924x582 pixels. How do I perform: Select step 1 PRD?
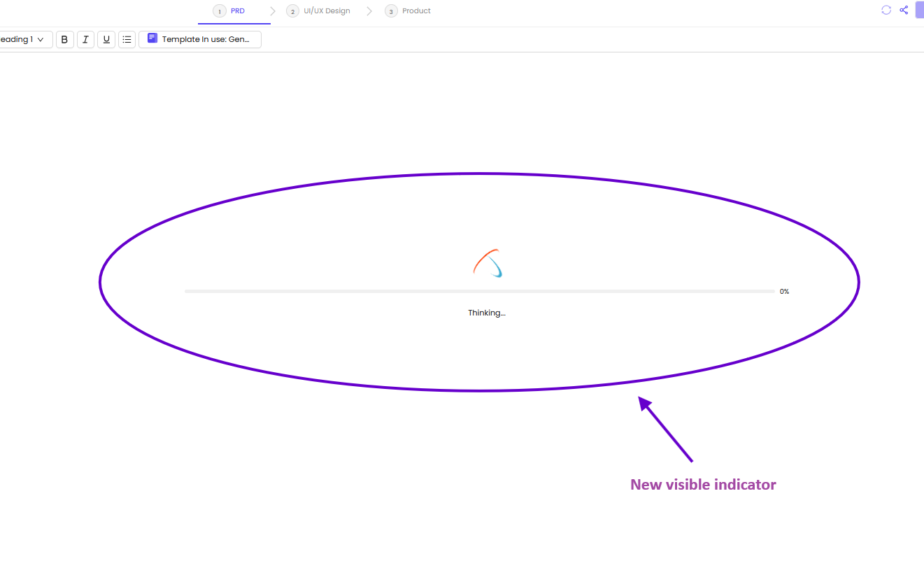[x=237, y=10]
